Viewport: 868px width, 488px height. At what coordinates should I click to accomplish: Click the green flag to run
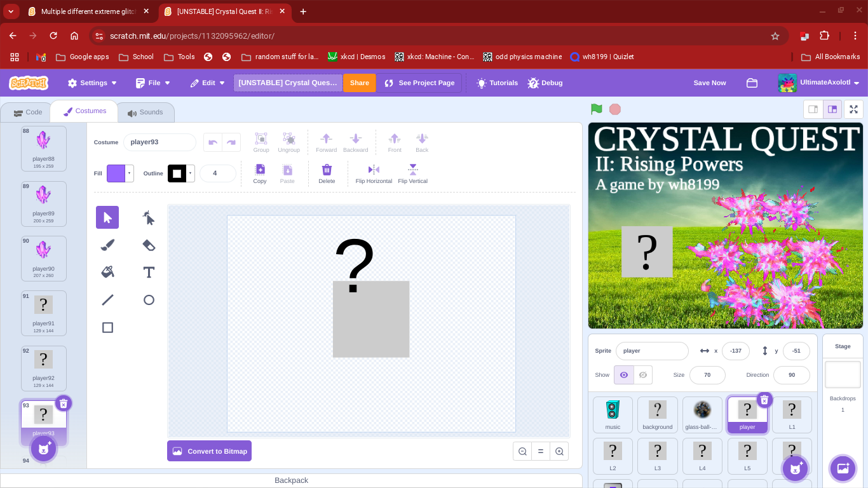coord(596,109)
